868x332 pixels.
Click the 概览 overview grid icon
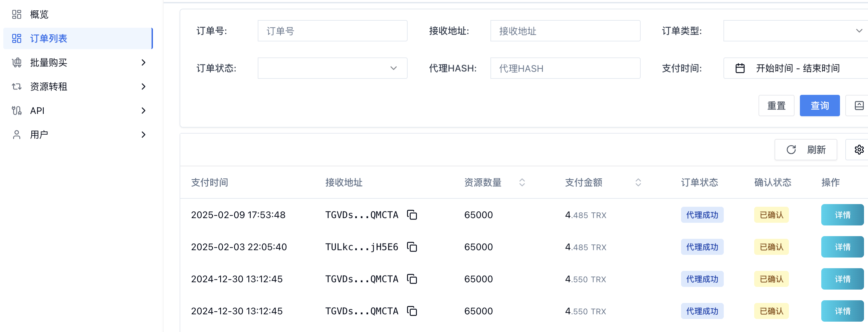16,14
